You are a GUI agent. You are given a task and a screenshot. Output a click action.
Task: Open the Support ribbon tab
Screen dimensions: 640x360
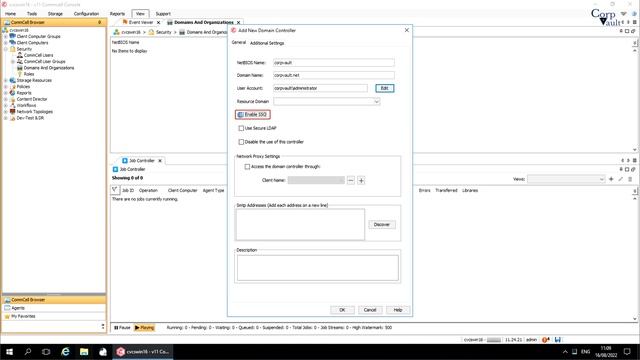point(163,14)
